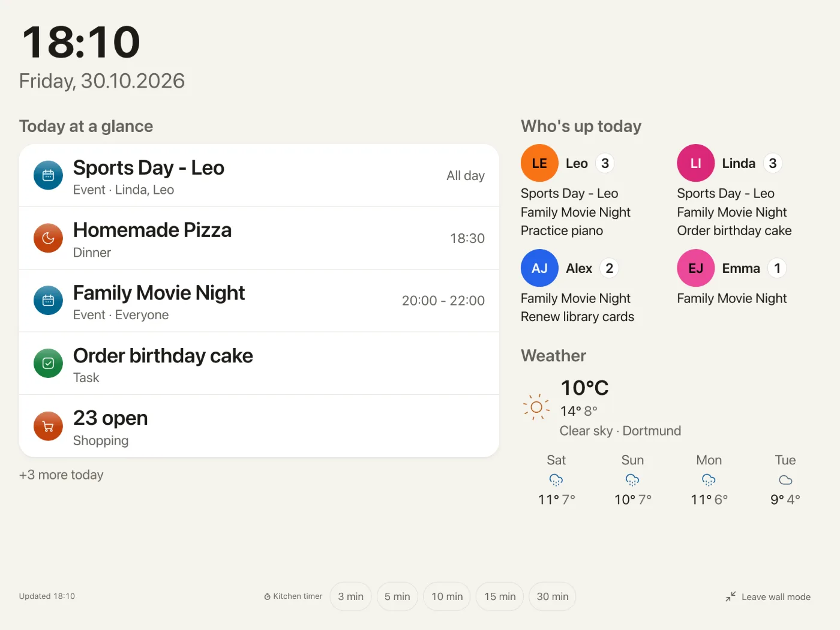
Task: Start a 5 min kitchen timer
Action: pyautogui.click(x=397, y=596)
